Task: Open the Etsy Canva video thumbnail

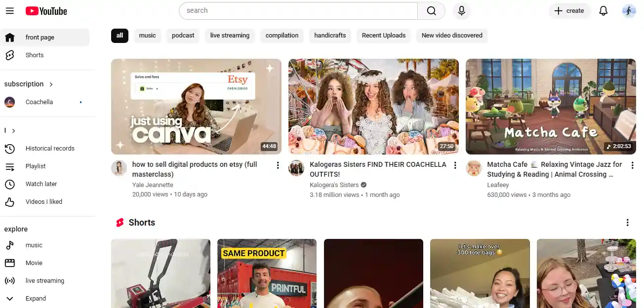Action: pyautogui.click(x=196, y=107)
